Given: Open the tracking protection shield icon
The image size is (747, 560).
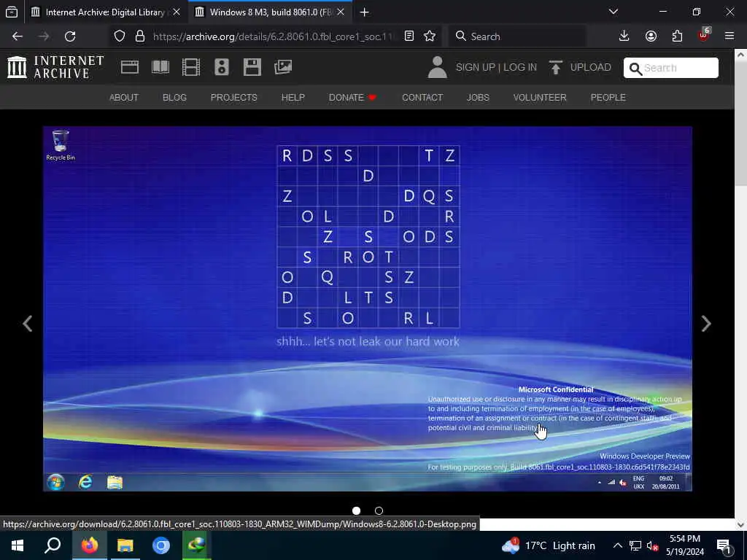Looking at the screenshot, I should click(120, 36).
